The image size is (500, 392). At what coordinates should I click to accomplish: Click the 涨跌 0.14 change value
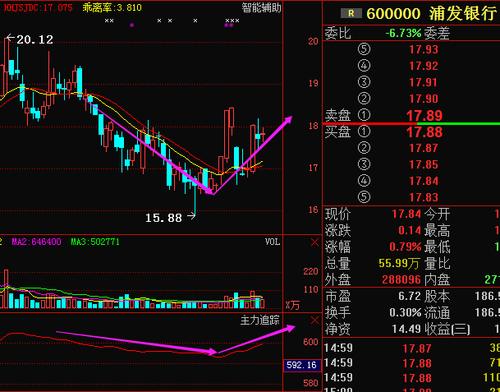[410, 230]
